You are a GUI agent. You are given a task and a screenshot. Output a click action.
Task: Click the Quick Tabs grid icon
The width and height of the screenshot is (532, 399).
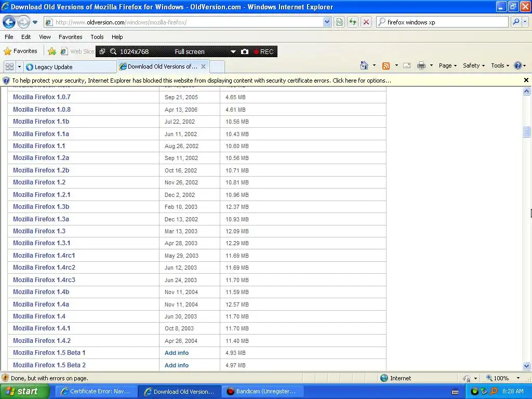point(9,66)
